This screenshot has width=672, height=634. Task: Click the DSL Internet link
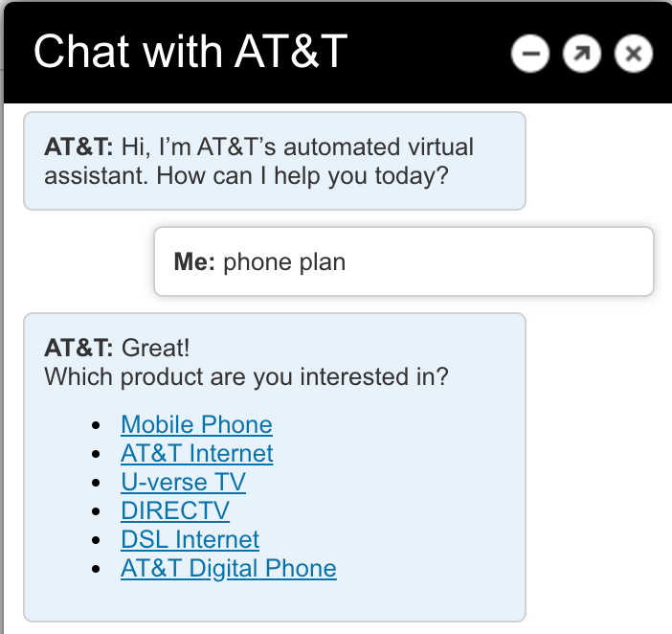[x=190, y=539]
